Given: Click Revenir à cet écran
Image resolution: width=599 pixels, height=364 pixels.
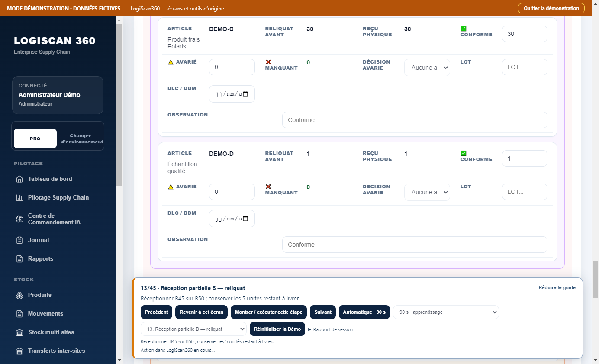Looking at the screenshot, I should (x=202, y=312).
